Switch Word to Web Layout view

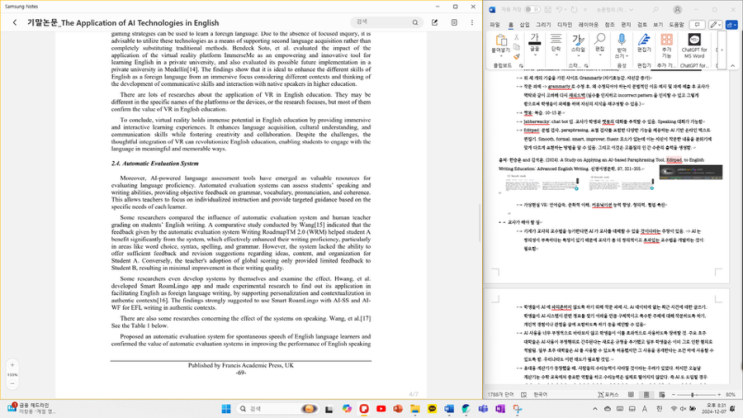662,394
